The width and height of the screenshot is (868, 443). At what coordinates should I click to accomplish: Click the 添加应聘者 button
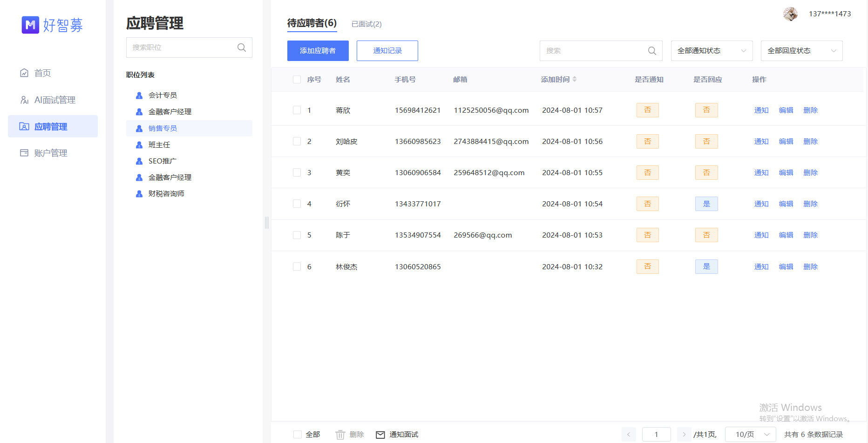point(318,50)
